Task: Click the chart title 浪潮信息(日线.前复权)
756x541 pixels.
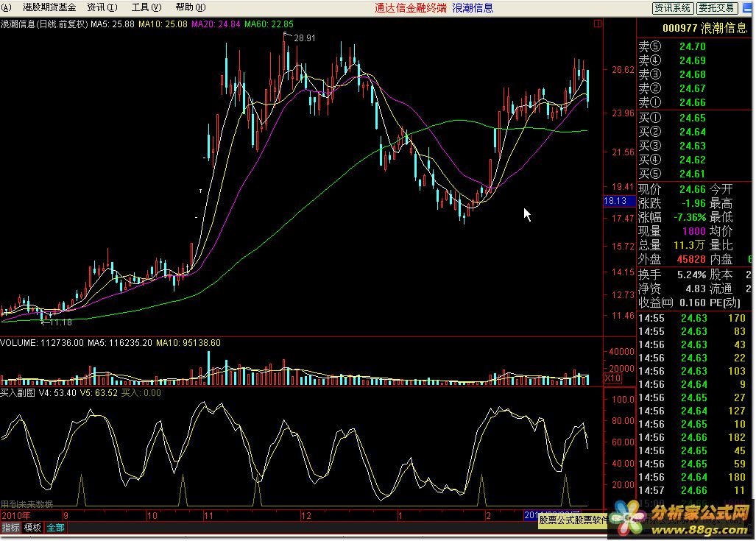Action: 44,24
